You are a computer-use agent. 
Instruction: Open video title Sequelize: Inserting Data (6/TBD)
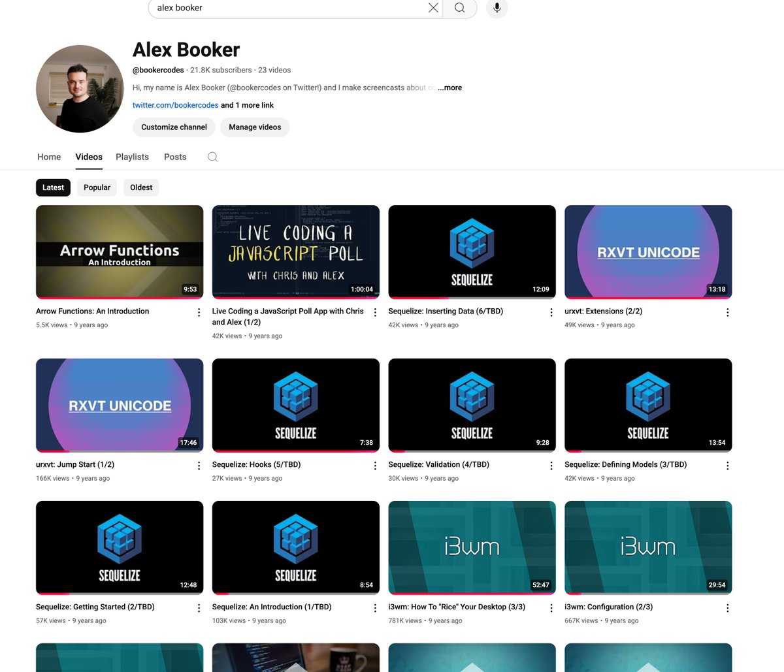[446, 312]
